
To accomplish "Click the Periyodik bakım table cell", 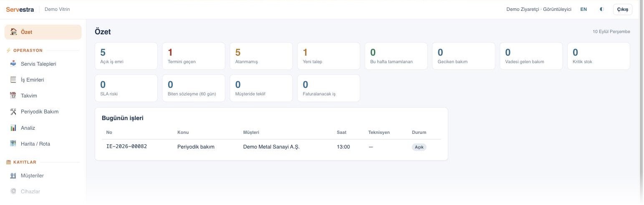I will point(196,147).
